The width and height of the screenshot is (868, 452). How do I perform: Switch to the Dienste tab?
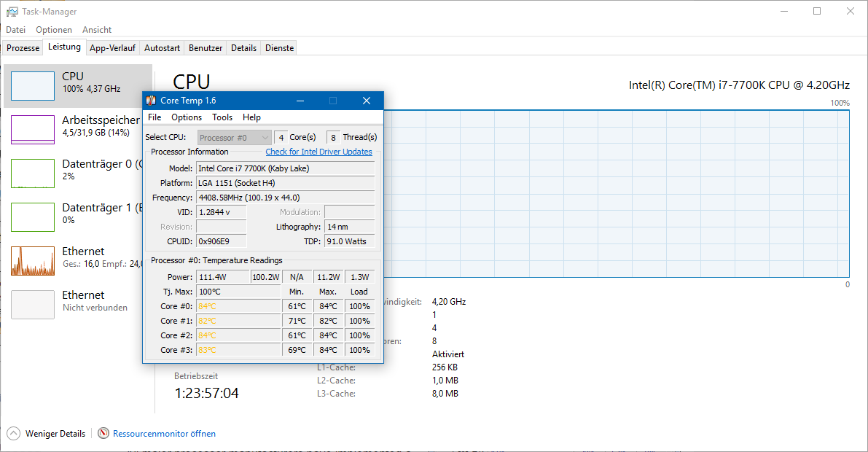[x=280, y=48]
